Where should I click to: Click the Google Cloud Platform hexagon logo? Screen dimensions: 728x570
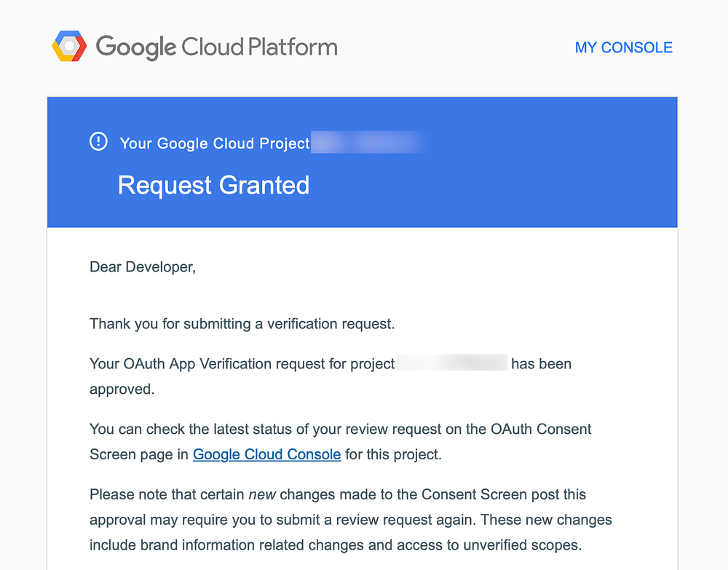(x=69, y=47)
